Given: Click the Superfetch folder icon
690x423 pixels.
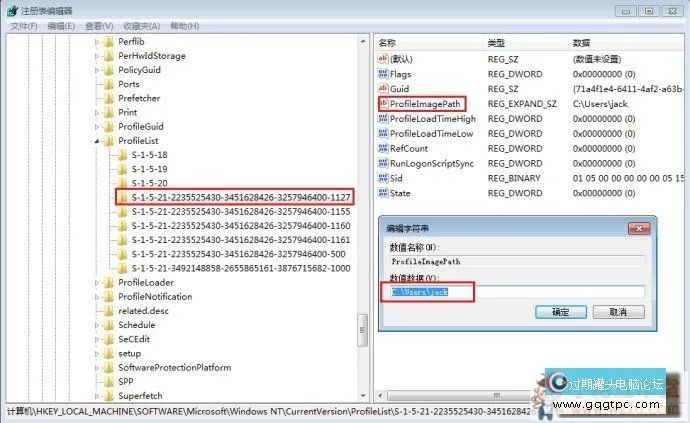Looking at the screenshot, I should tap(108, 396).
